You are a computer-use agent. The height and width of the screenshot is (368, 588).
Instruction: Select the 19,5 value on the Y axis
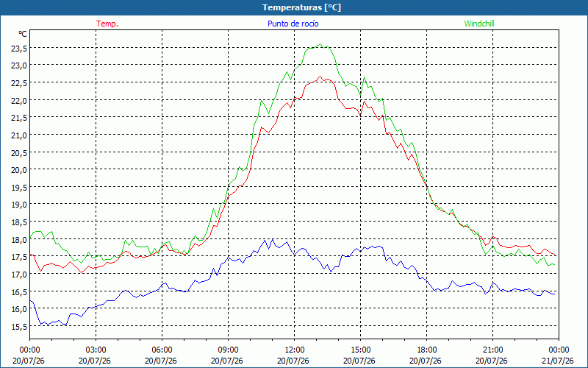(x=19, y=187)
